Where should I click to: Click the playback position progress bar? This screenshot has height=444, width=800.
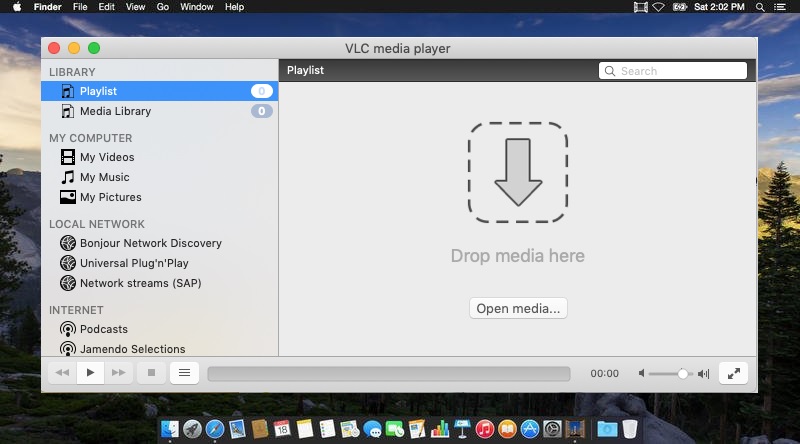[x=389, y=374]
